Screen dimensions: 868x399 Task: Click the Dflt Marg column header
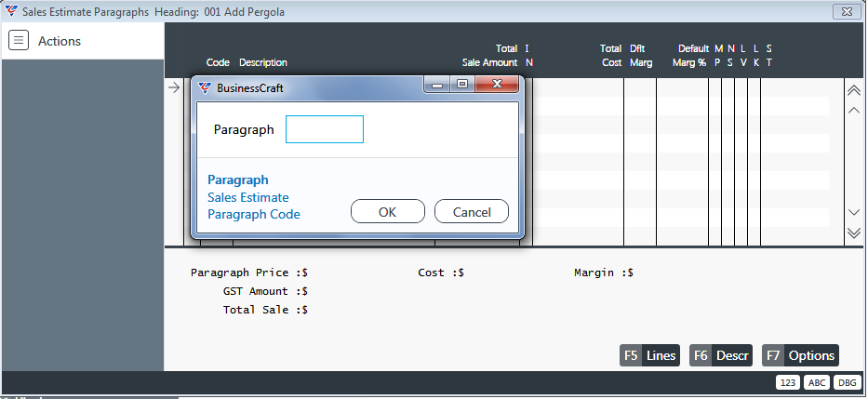(641, 56)
